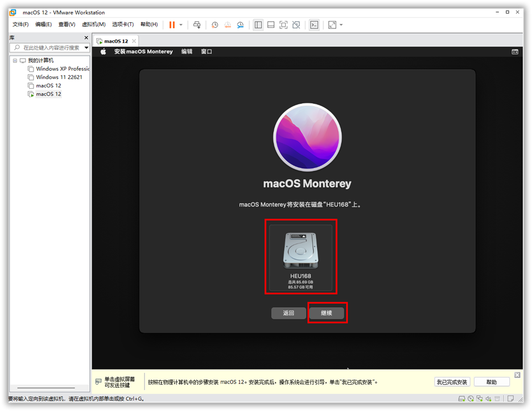The image size is (532, 411).
Task: Click the stretch guest display icon
Action: [x=332, y=25]
